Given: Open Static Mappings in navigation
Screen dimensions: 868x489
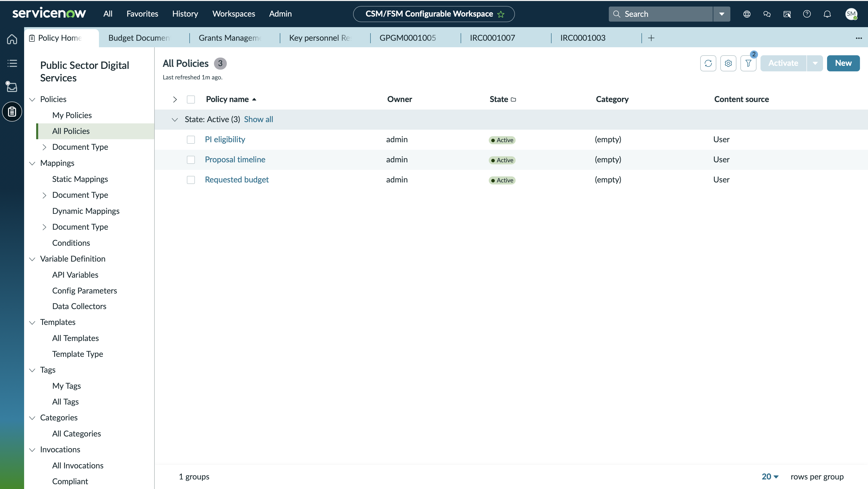Looking at the screenshot, I should click(x=80, y=179).
